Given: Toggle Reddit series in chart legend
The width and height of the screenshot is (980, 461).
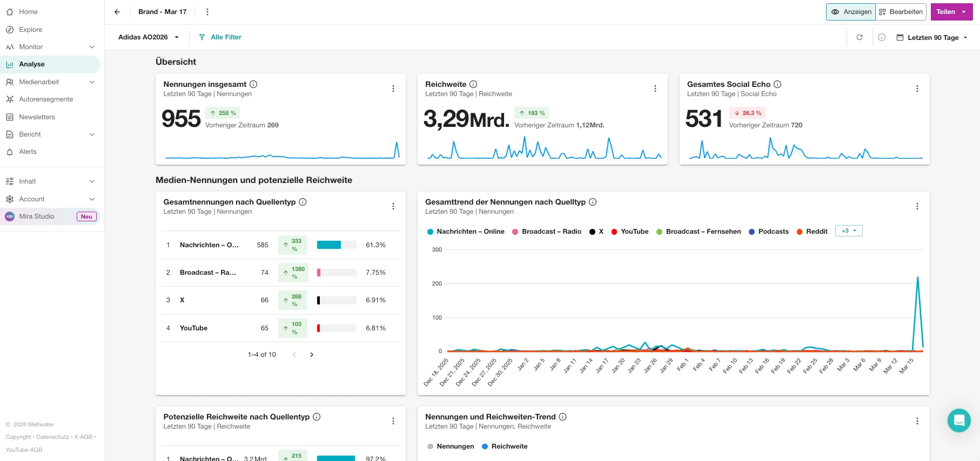Looking at the screenshot, I should click(x=812, y=232).
